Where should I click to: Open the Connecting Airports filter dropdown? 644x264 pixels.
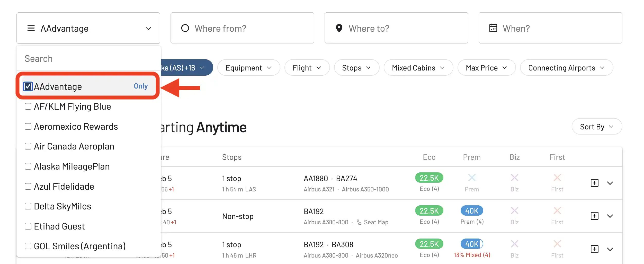pyautogui.click(x=566, y=68)
